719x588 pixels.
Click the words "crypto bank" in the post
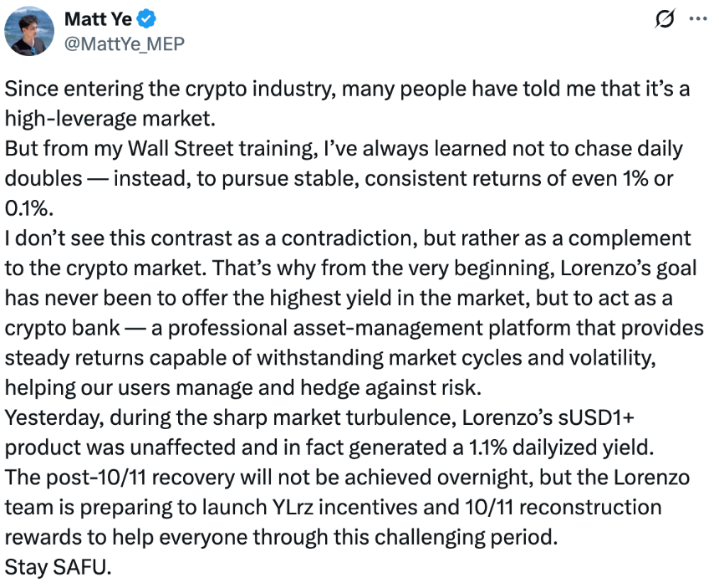(48, 327)
